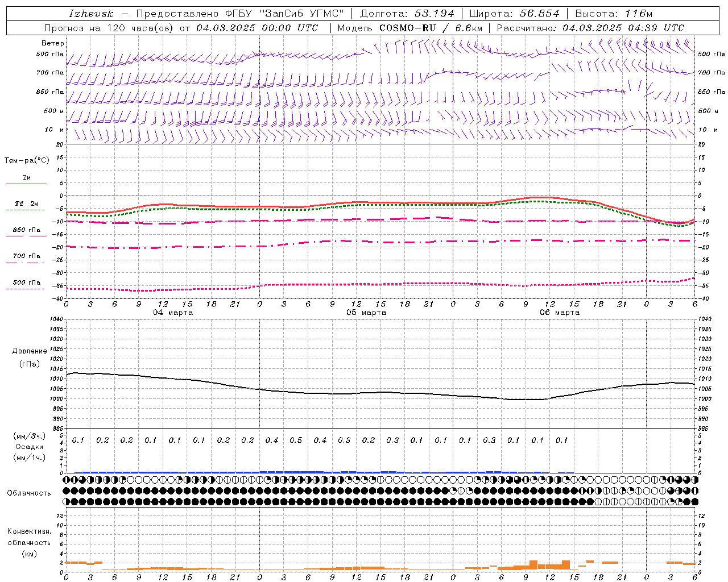Click the '0.5' precipitation value
728x582 pixels.
coord(296,440)
